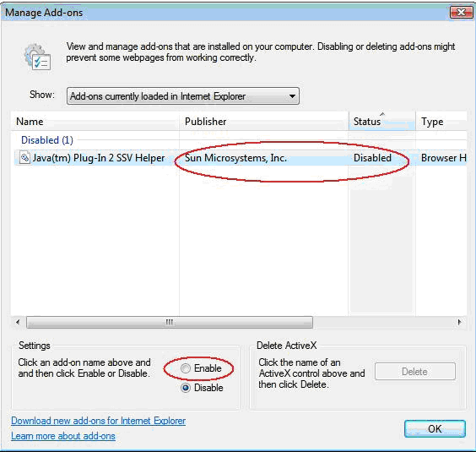
Task: Open Download new add-ons for Internet Explorer link
Action: pyautogui.click(x=99, y=421)
